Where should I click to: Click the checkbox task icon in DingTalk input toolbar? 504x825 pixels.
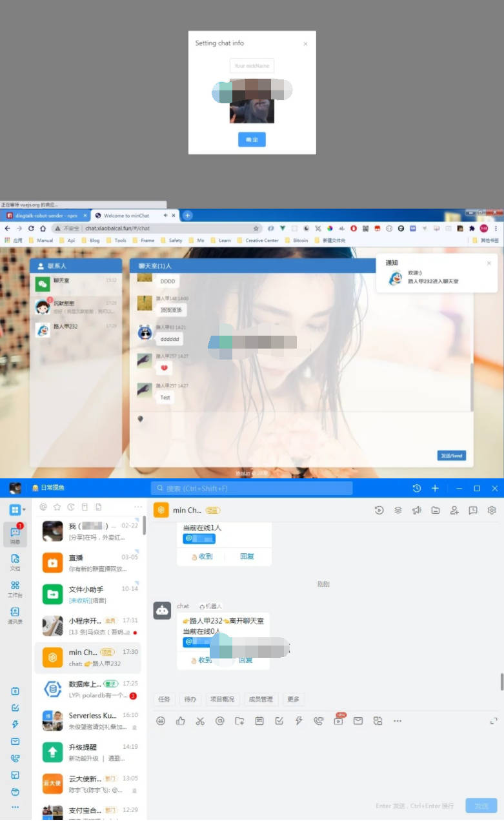(279, 720)
